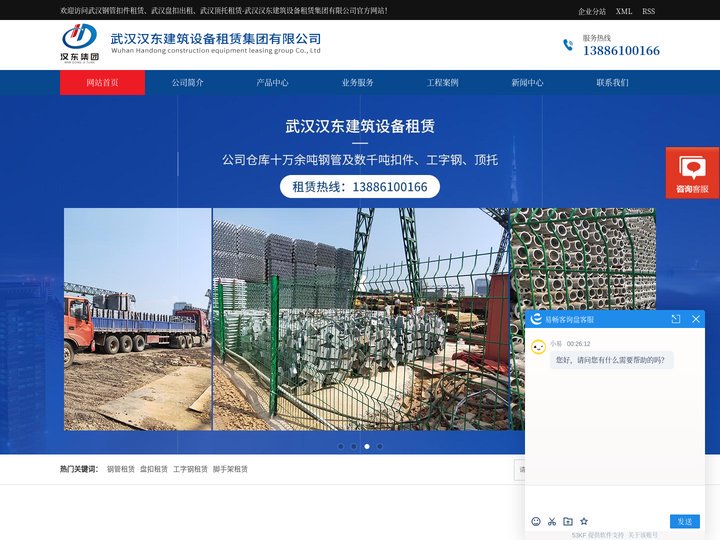The height and width of the screenshot is (540, 720).
Task: Go to 网站首页 tab
Action: click(102, 83)
